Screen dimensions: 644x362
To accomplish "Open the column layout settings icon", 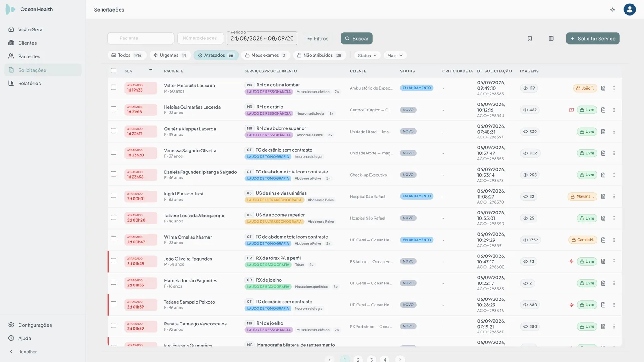I will point(551,38).
